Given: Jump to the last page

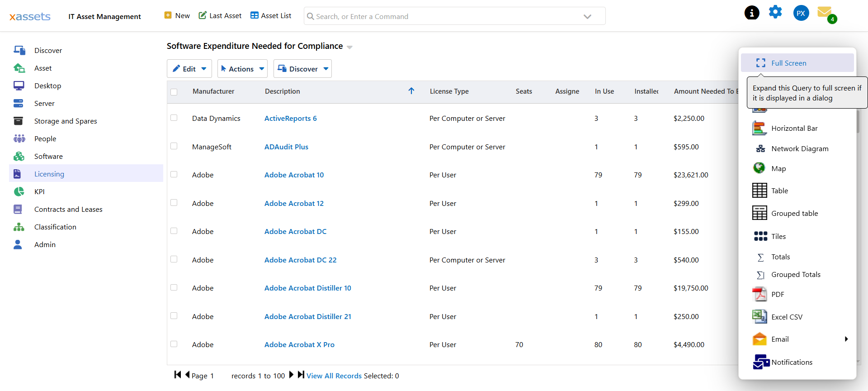Looking at the screenshot, I should click(x=301, y=375).
